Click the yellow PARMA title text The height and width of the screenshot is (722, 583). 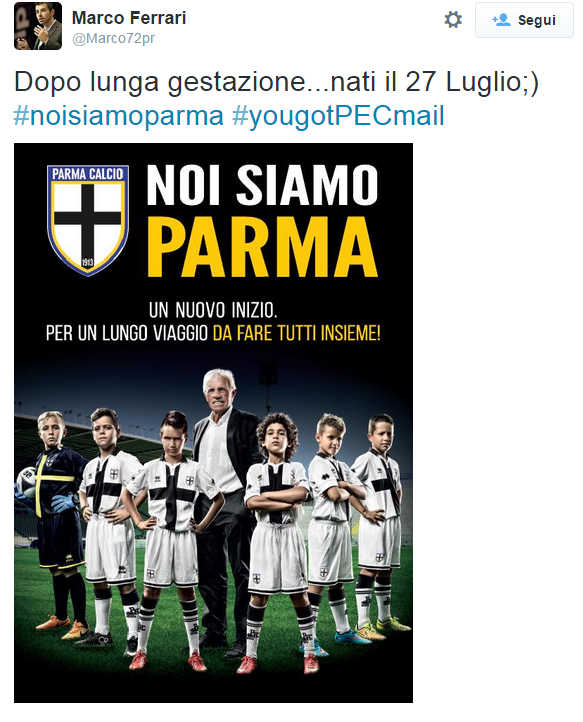point(263,246)
